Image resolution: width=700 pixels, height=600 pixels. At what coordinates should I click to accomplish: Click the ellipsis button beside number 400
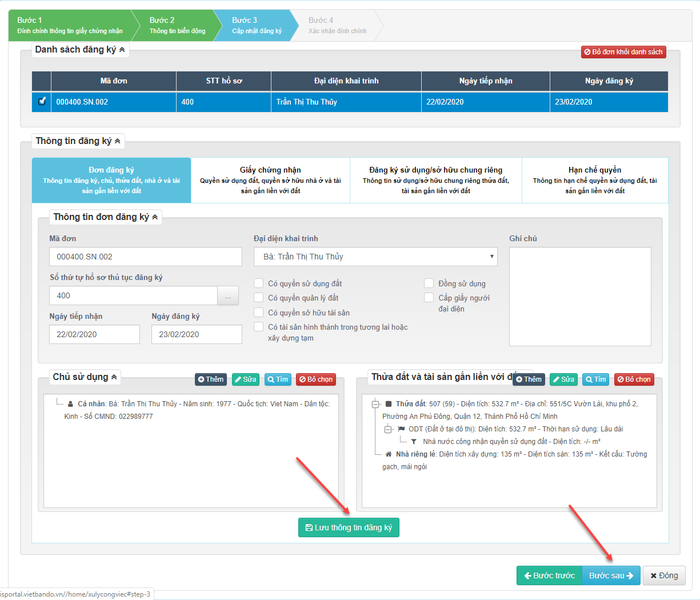coord(228,296)
